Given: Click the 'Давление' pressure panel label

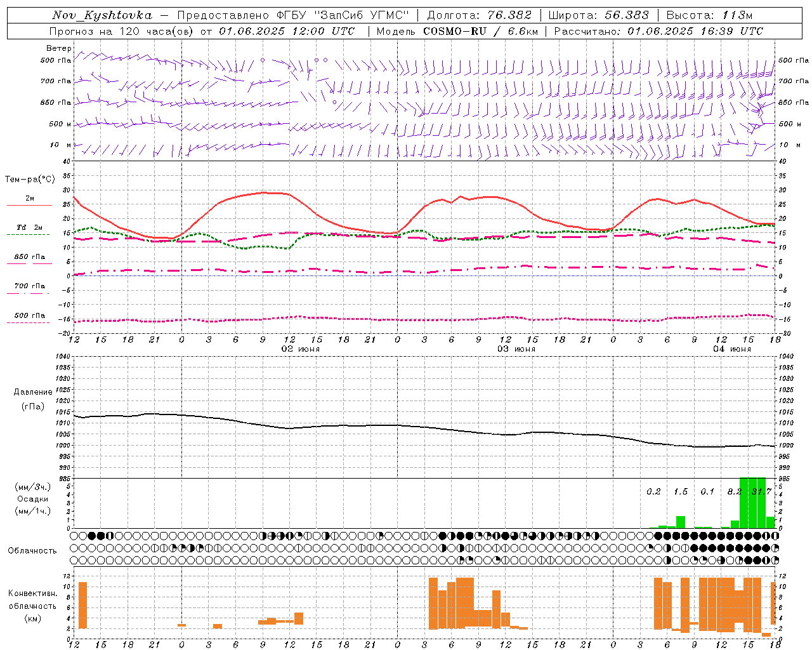Looking at the screenshot, I should pos(33,392).
